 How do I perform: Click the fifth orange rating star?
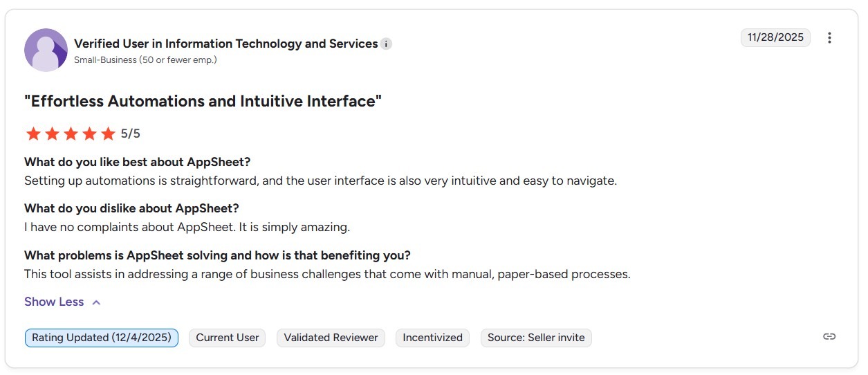click(x=108, y=134)
